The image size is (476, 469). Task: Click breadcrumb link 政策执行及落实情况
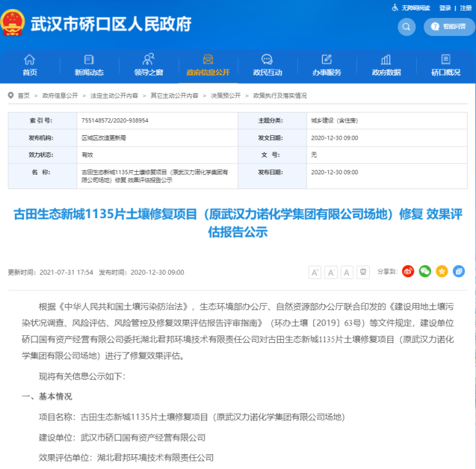[x=280, y=96]
